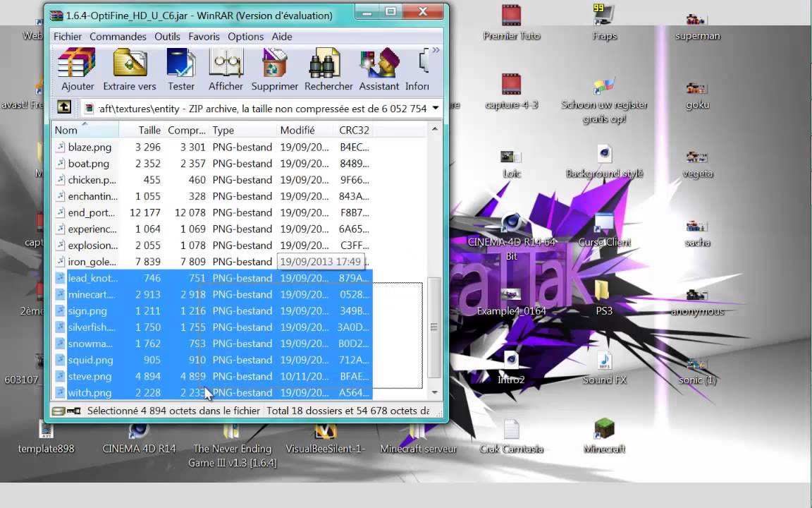Image resolution: width=812 pixels, height=508 pixels.
Task: Click the Afficher toolbar icon
Action: click(x=226, y=69)
